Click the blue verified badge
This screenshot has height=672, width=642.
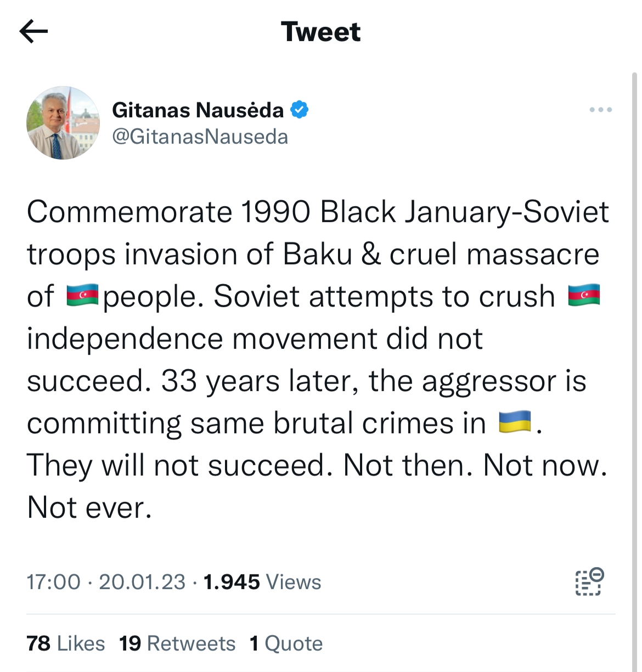click(299, 110)
